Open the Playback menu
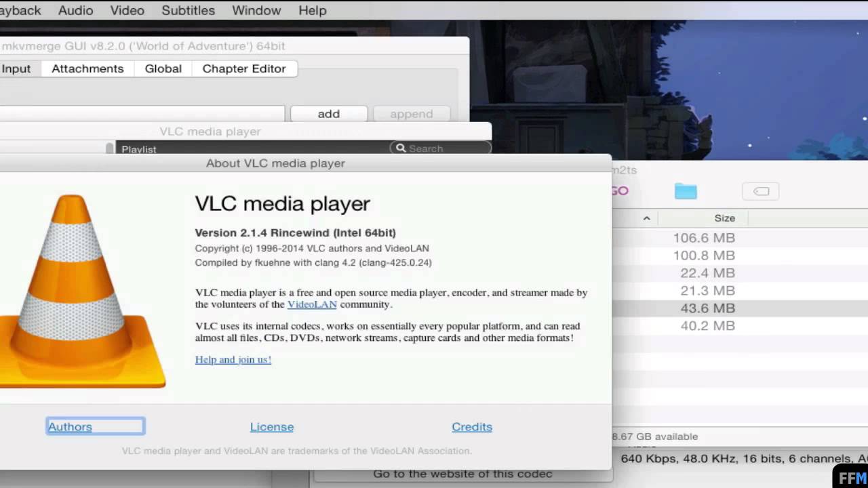868x488 pixels. [20, 10]
